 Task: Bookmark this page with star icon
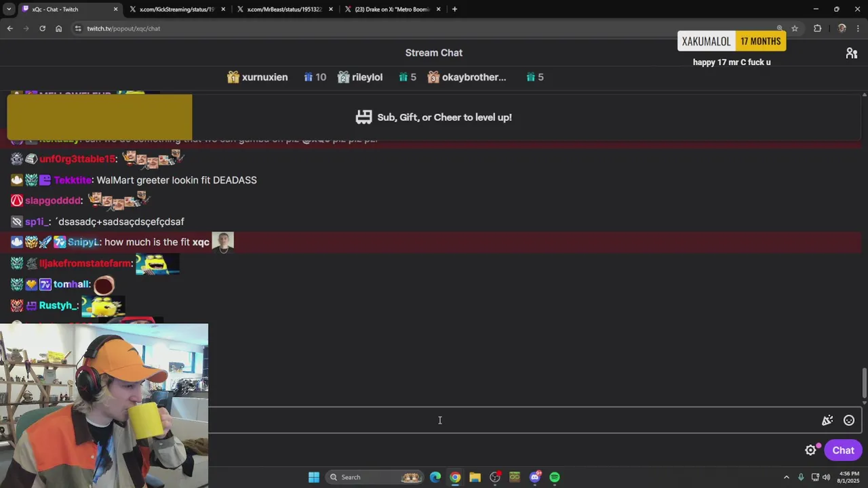[795, 28]
